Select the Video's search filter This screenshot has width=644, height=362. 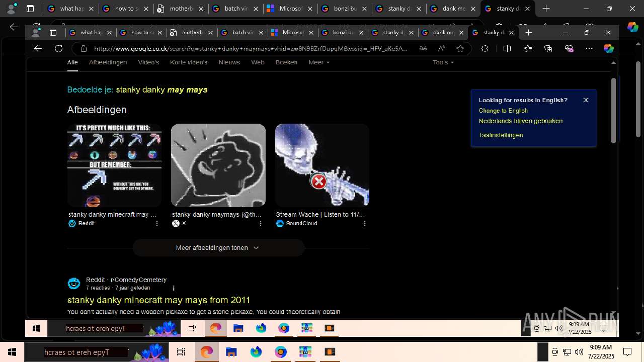pyautogui.click(x=148, y=62)
